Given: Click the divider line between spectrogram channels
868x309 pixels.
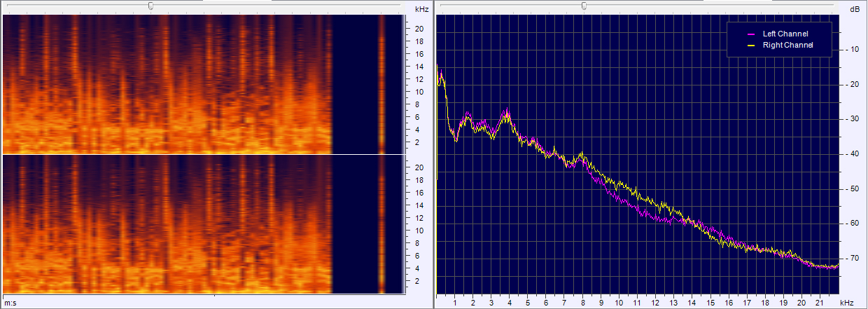Looking at the screenshot, I should (x=203, y=154).
